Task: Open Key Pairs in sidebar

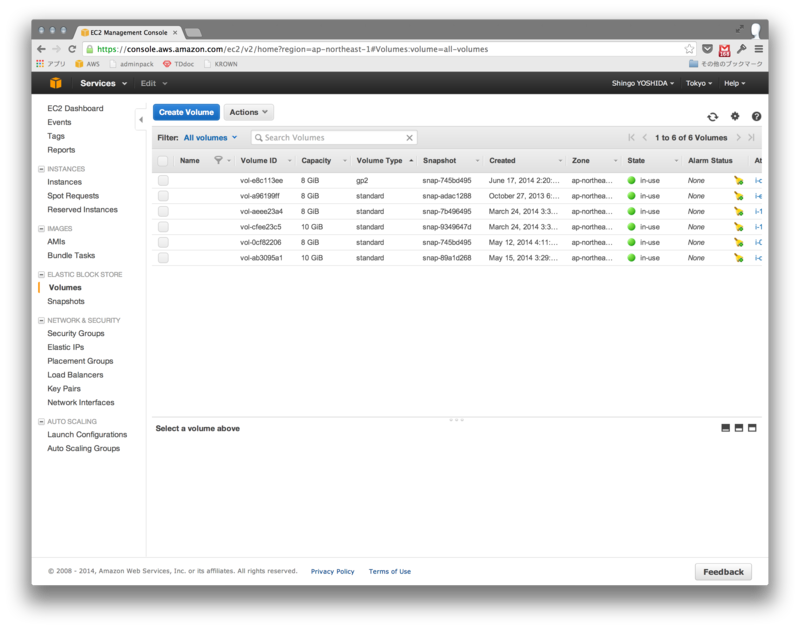Action: click(x=64, y=388)
